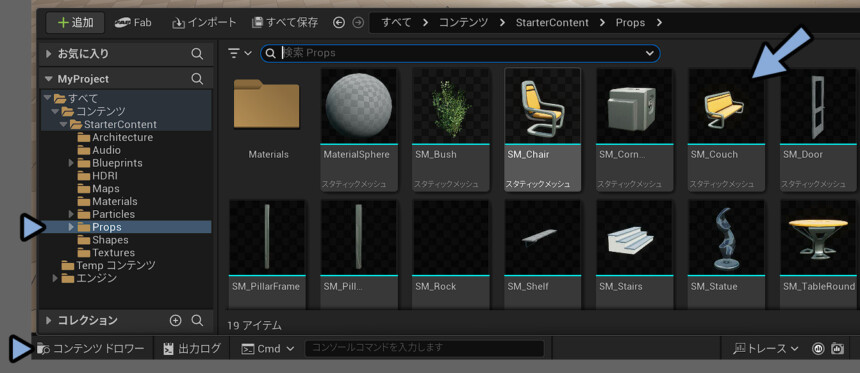Click the rightmost status bar icon beside トレース

click(x=838, y=348)
